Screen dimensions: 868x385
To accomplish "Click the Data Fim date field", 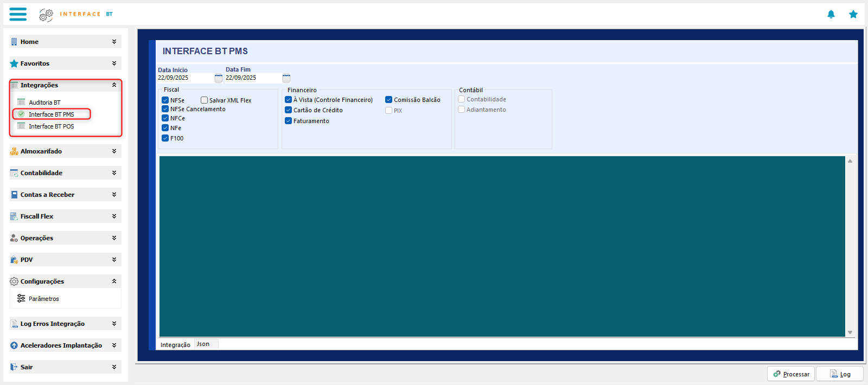I will pos(253,78).
